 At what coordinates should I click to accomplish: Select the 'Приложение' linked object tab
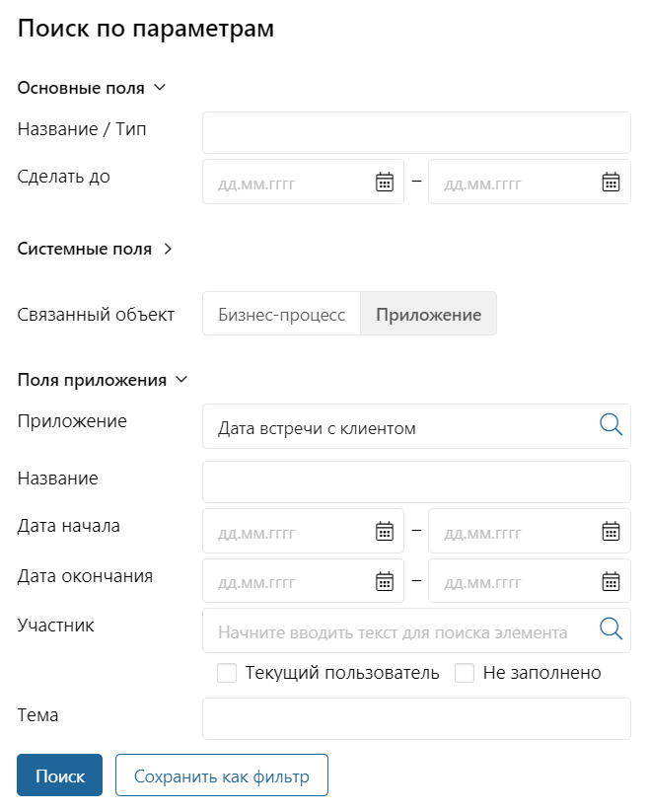coord(429,314)
